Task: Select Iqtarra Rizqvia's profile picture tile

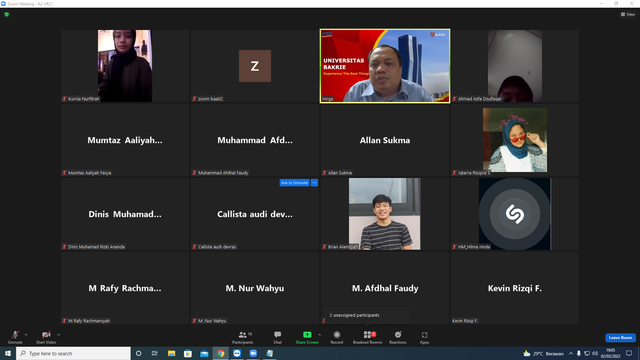Action: [515, 140]
